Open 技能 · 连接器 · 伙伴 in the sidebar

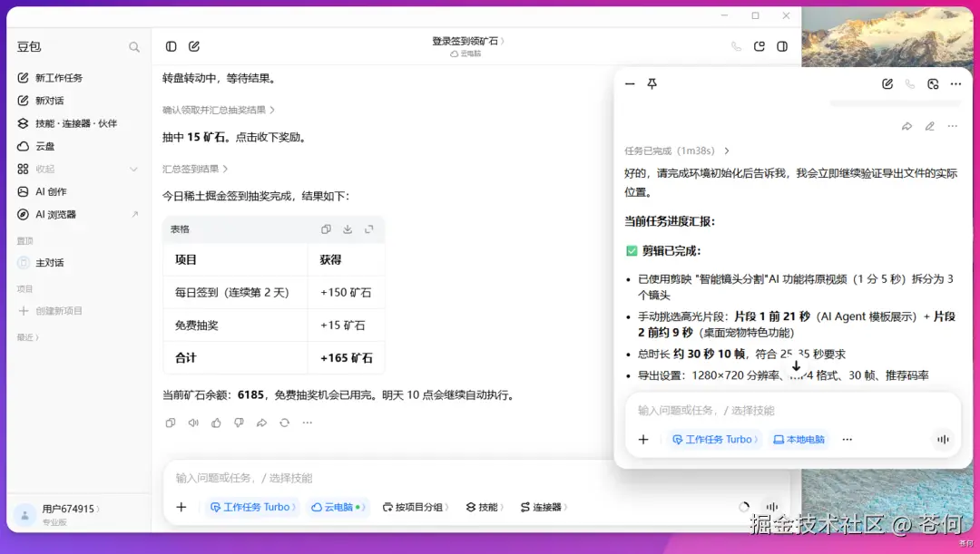click(x=77, y=123)
